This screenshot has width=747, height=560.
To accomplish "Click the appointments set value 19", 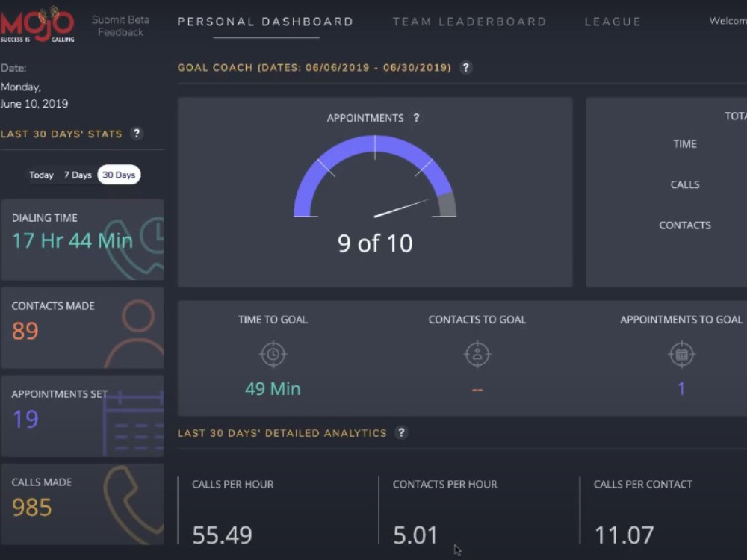I will click(x=25, y=419).
